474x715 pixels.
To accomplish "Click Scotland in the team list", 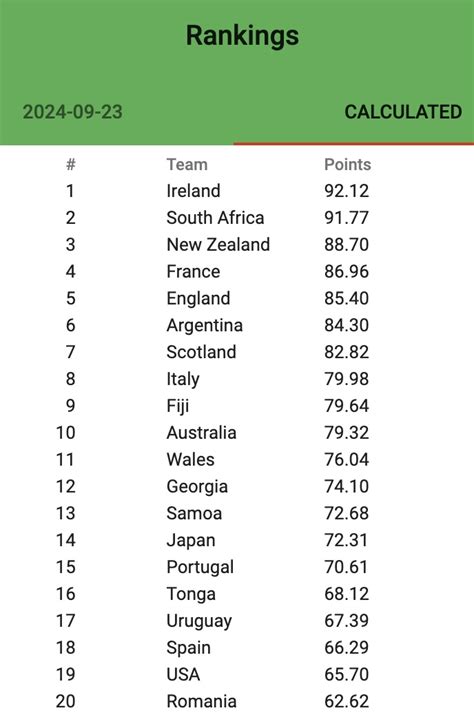I will click(x=201, y=352).
